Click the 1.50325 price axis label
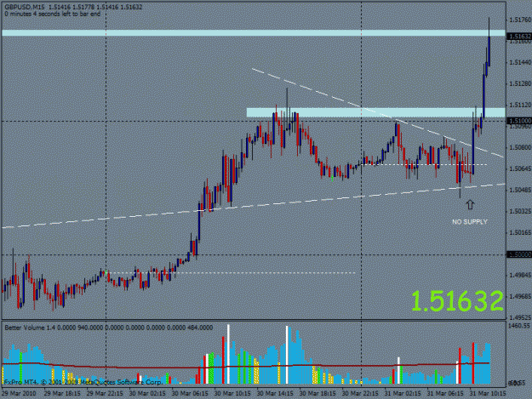 (520, 211)
